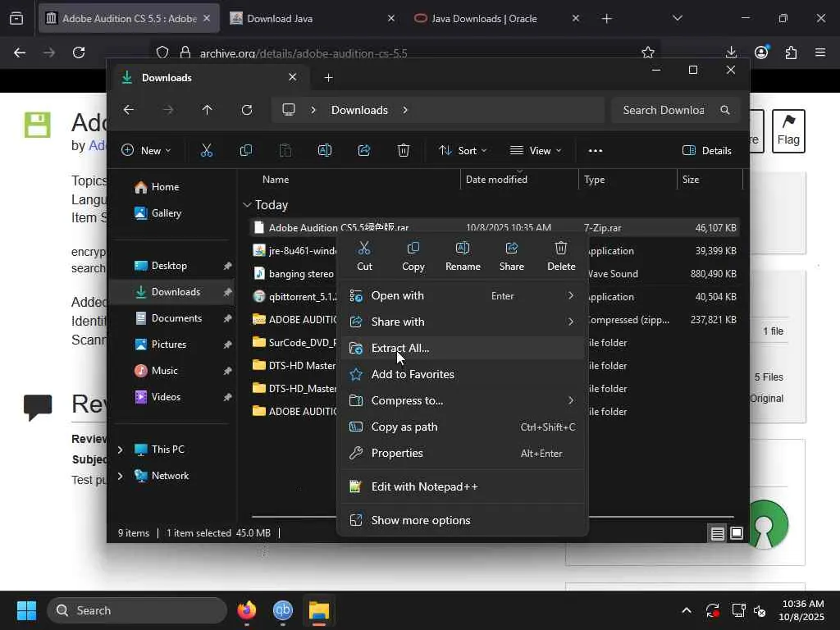Click the toolbar Rename icon

coord(325,151)
